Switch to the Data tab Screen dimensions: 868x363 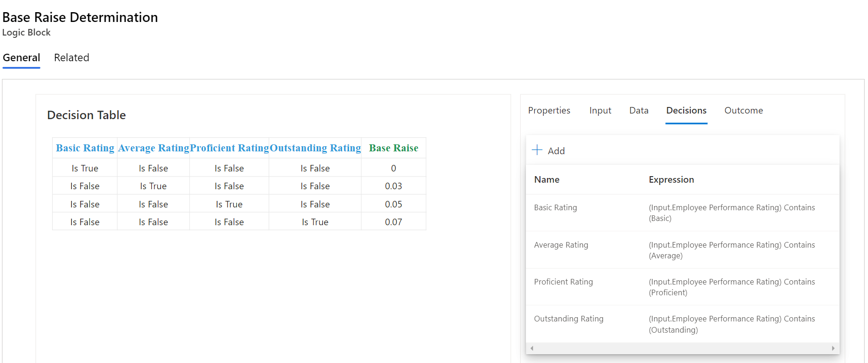638,110
